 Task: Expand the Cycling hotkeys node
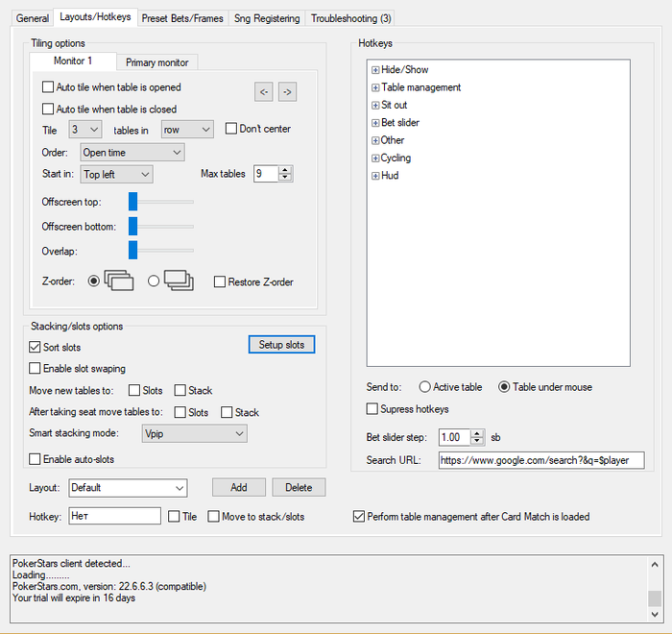point(375,158)
